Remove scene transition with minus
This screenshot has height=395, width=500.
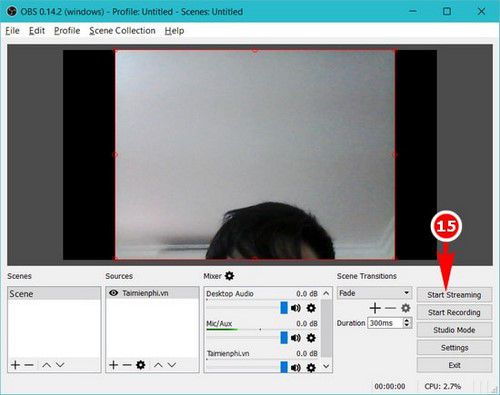390,308
